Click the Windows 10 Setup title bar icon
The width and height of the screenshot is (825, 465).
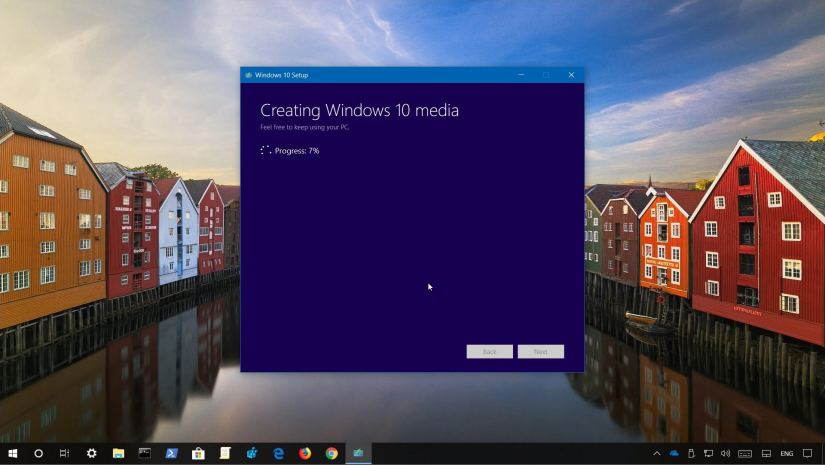(248, 75)
